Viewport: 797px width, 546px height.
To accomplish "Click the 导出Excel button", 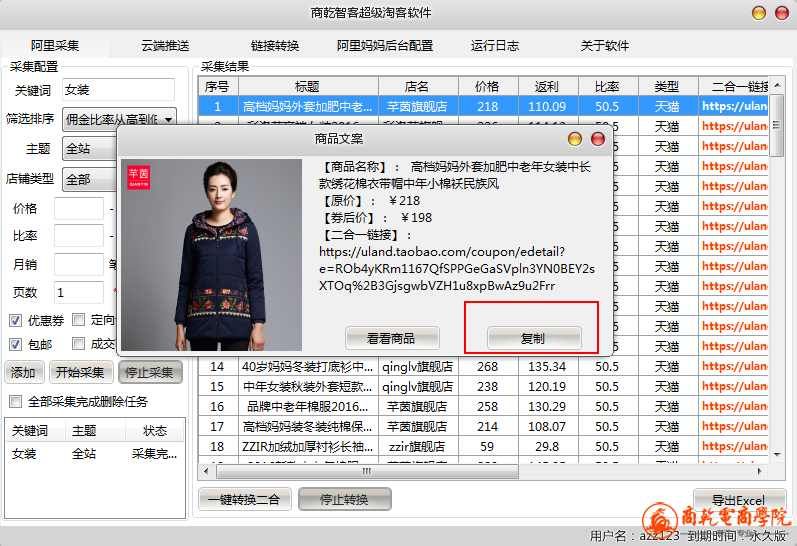I will pos(740,500).
